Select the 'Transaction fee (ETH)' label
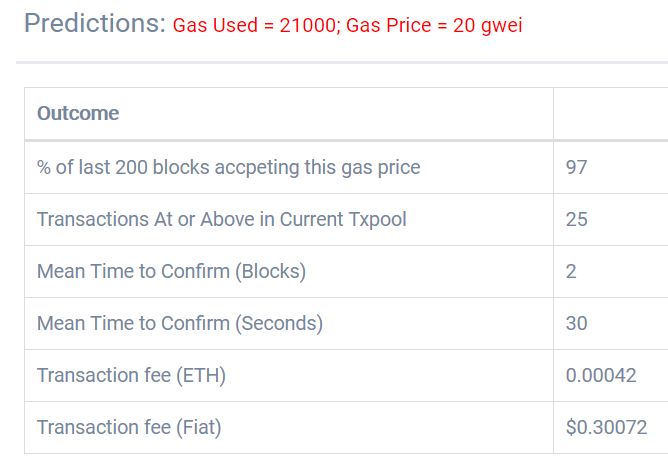Screen dimensions: 668x471 click(131, 375)
